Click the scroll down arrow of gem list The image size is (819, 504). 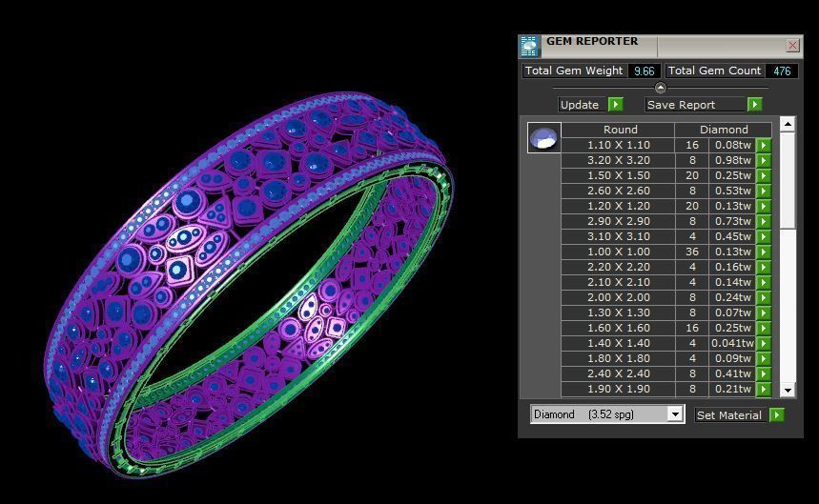coord(788,390)
